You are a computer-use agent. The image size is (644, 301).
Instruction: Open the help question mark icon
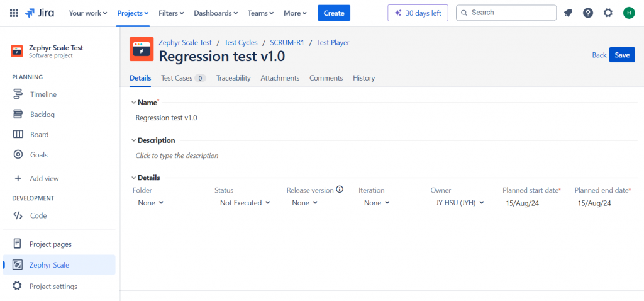(588, 13)
